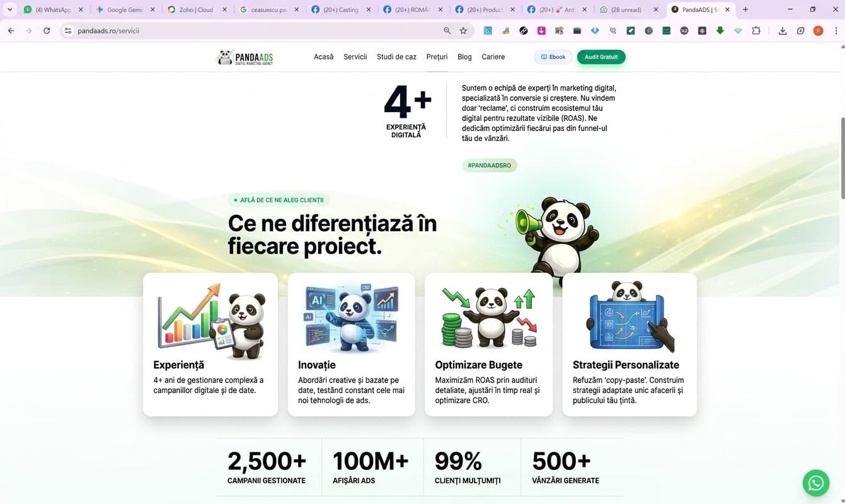This screenshot has height=504, width=845.
Task: Select the Servicii navigation item
Action: point(355,57)
